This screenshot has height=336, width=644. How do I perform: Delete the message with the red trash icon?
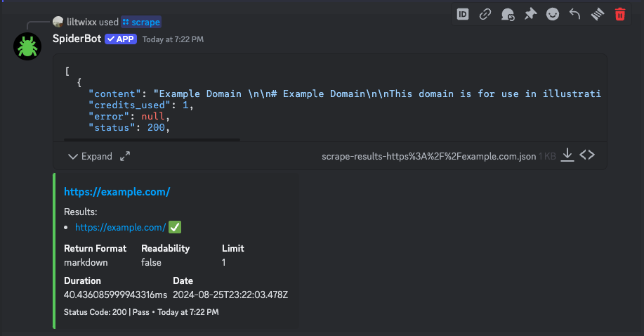tap(619, 14)
